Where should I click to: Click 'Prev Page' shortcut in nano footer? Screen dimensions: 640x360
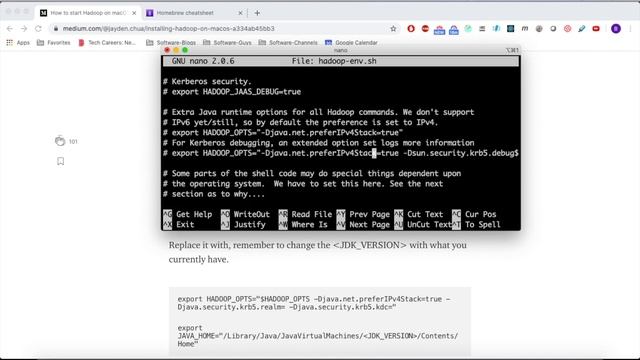pos(363,214)
